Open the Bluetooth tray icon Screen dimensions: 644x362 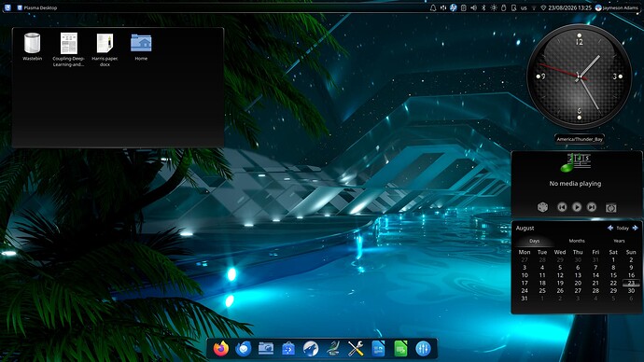click(x=483, y=7)
